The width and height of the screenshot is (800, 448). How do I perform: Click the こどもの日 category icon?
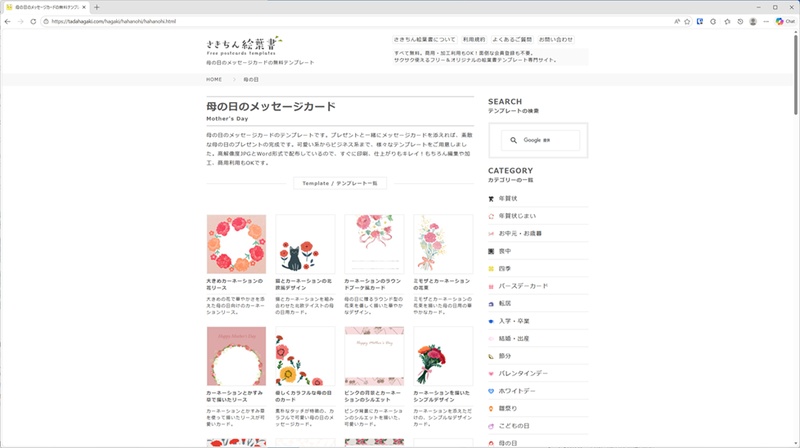pos(491,426)
